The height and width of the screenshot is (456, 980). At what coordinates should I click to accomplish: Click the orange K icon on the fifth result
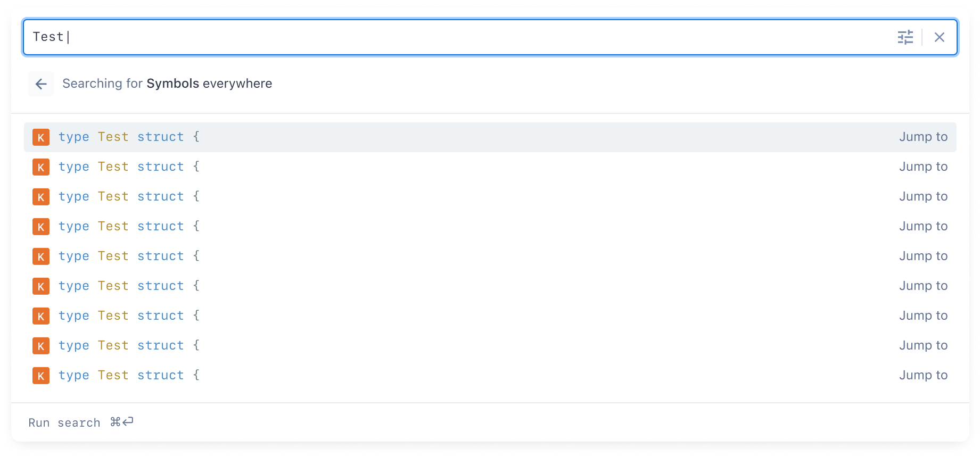pos(41,256)
